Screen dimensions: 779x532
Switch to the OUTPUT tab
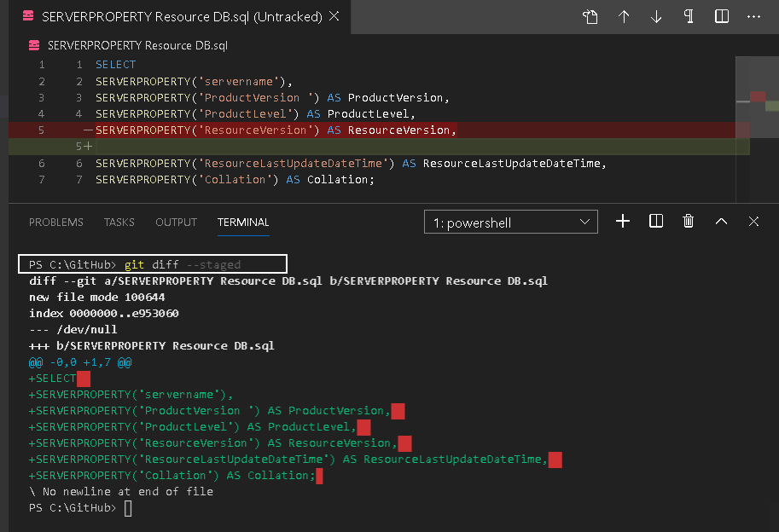pos(176,222)
